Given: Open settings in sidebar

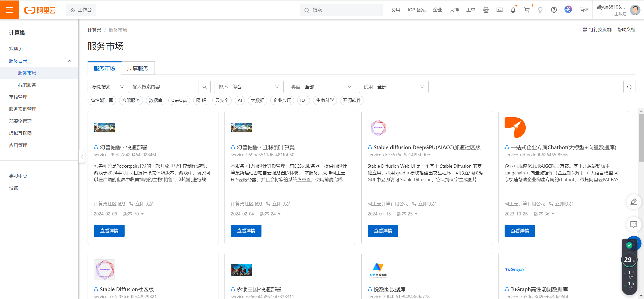Looking at the screenshot, I should 14,188.
